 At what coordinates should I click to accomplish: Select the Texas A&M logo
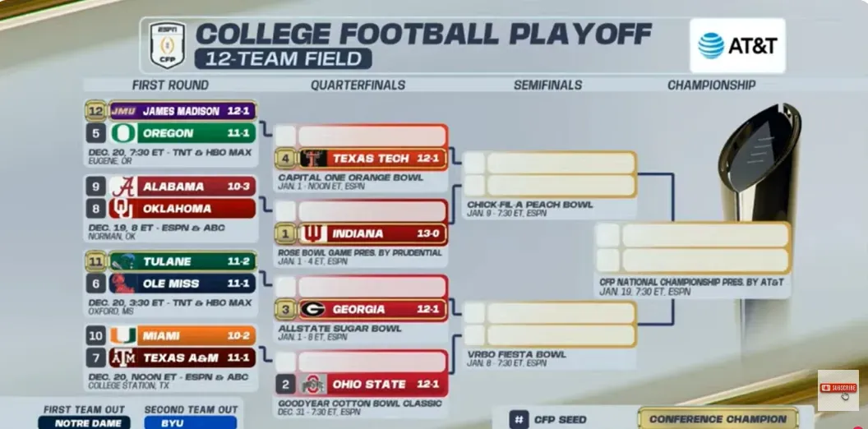click(123, 358)
